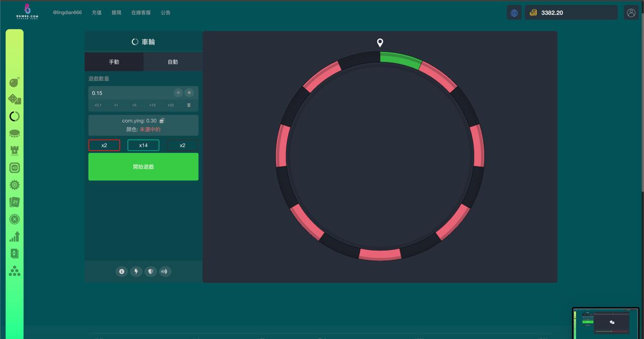Click the trash icon to clear bet amount
This screenshot has height=339, width=644.
click(x=189, y=105)
